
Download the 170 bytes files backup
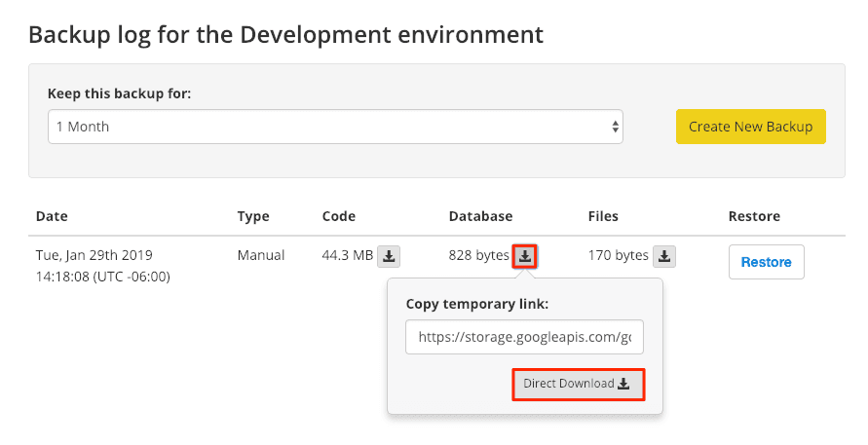coord(664,256)
